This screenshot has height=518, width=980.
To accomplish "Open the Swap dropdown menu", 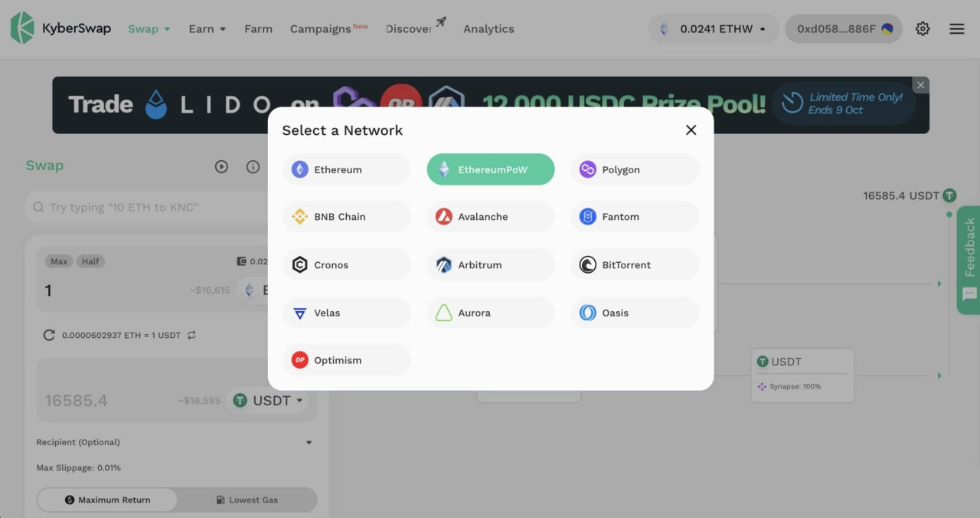I will click(149, 29).
